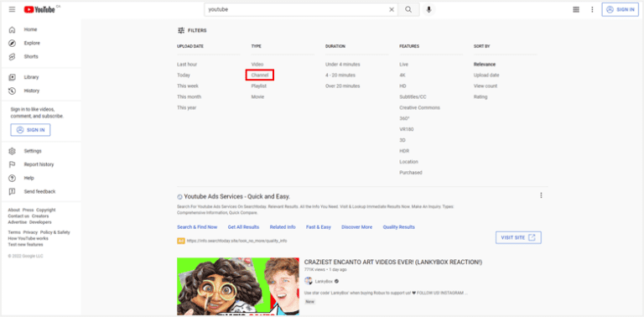Select the Playlist type filter
The height and width of the screenshot is (317, 644).
[x=259, y=86]
